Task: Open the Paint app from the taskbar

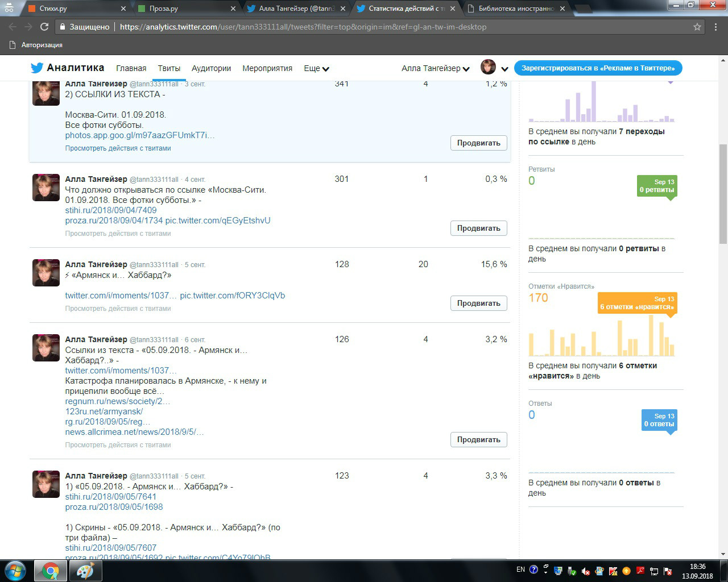Action: [x=86, y=571]
